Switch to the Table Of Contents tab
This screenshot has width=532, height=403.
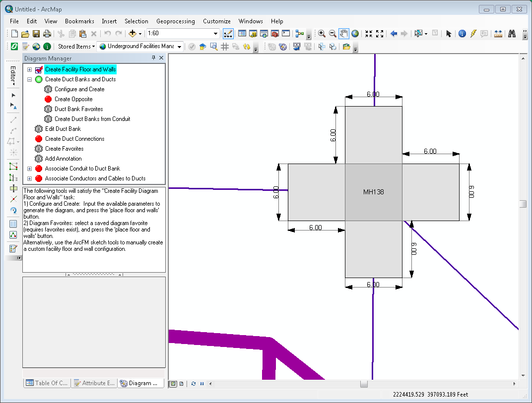pyautogui.click(x=47, y=383)
